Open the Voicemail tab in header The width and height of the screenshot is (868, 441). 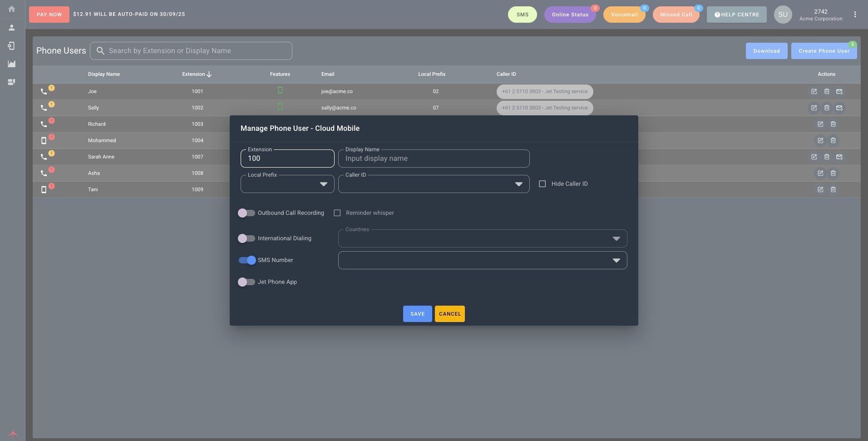click(624, 15)
